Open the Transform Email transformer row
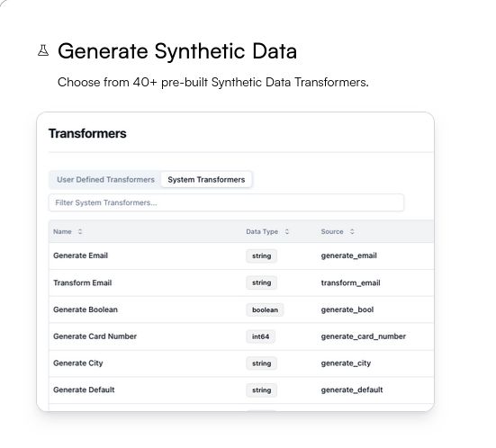 coord(240,282)
